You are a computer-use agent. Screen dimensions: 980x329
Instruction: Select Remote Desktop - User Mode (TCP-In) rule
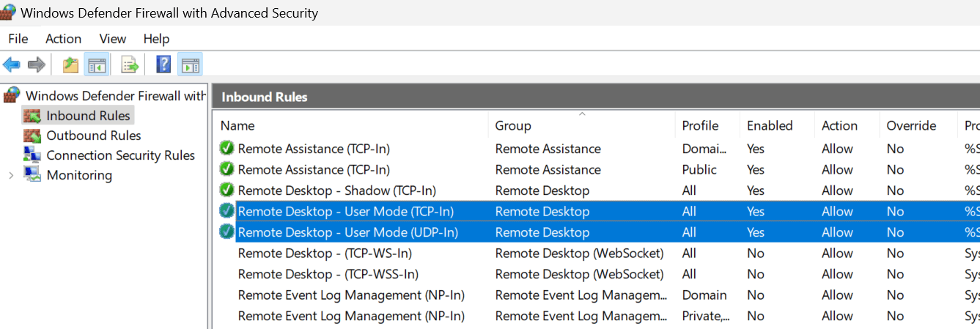tap(346, 211)
